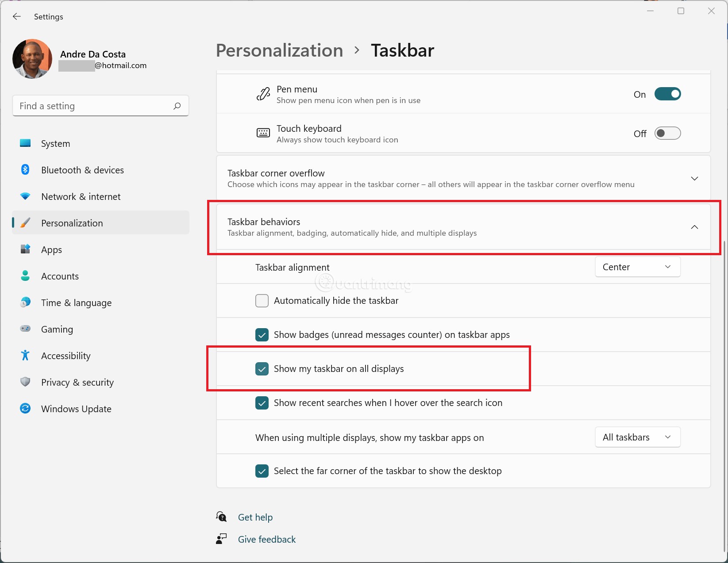
Task: Click the Windows Update icon
Action: [25, 409]
